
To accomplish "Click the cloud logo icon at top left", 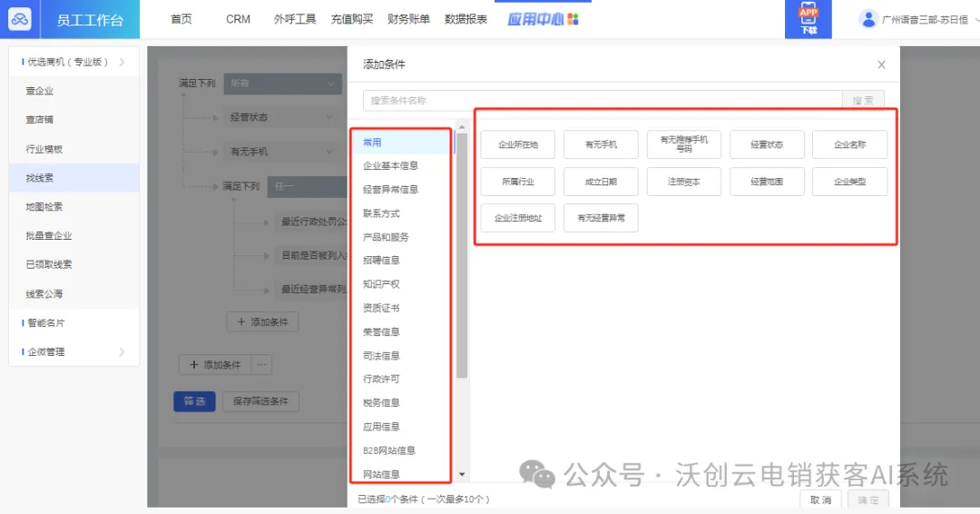I will [x=20, y=19].
